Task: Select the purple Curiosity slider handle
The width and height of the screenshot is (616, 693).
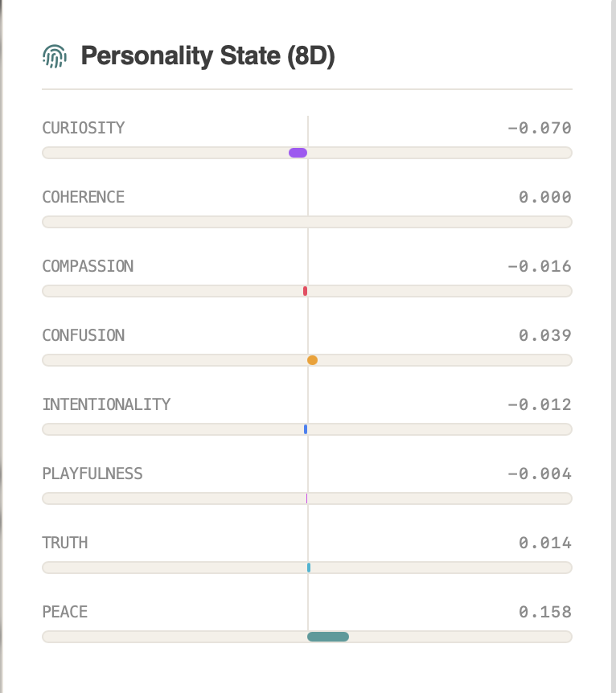Action: [x=297, y=152]
